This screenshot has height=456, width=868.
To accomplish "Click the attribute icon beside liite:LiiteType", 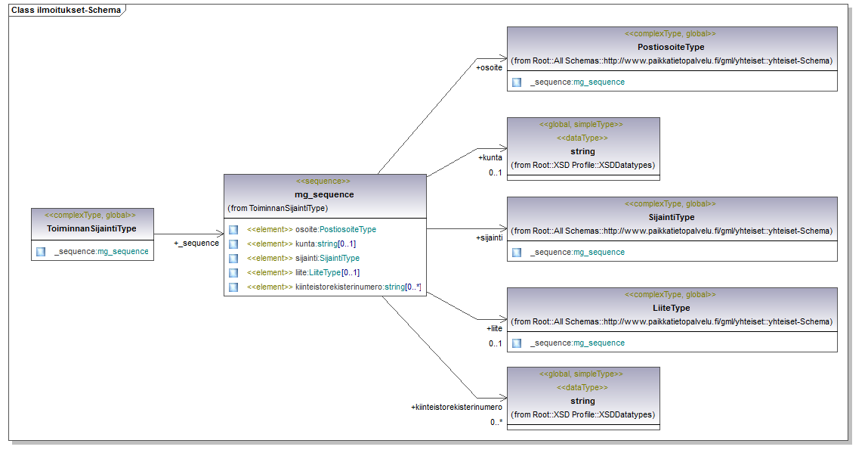I will coord(233,272).
